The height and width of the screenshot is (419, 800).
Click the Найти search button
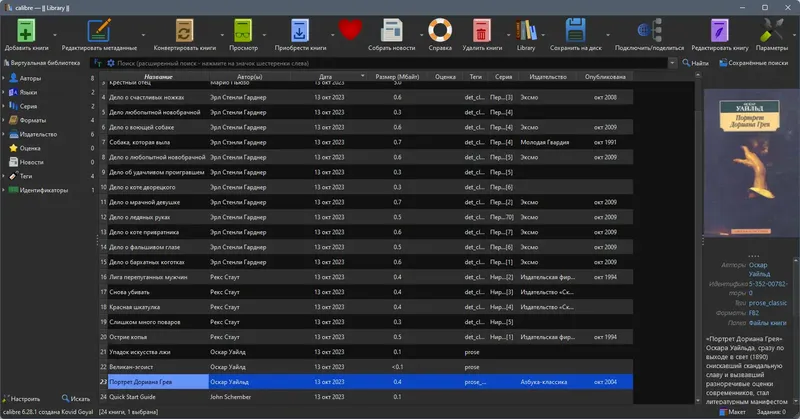696,63
